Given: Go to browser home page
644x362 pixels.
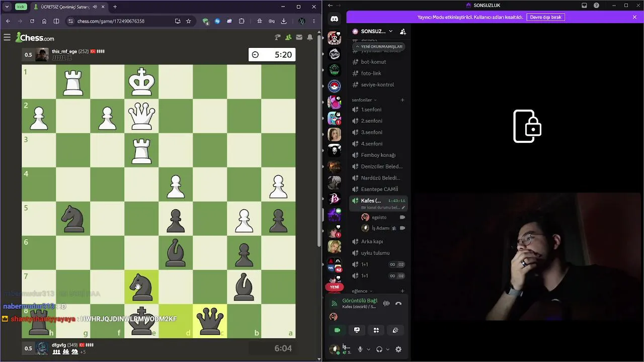Looking at the screenshot, I should pos(44,21).
